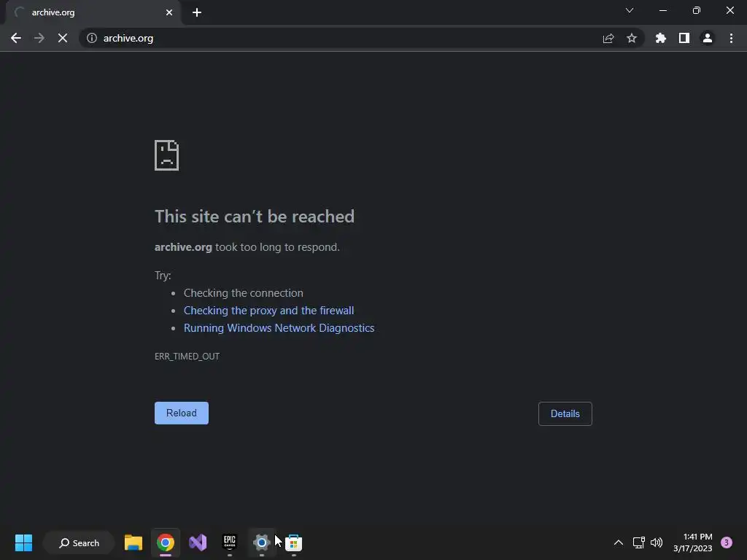Go back to the previous page

point(16,38)
